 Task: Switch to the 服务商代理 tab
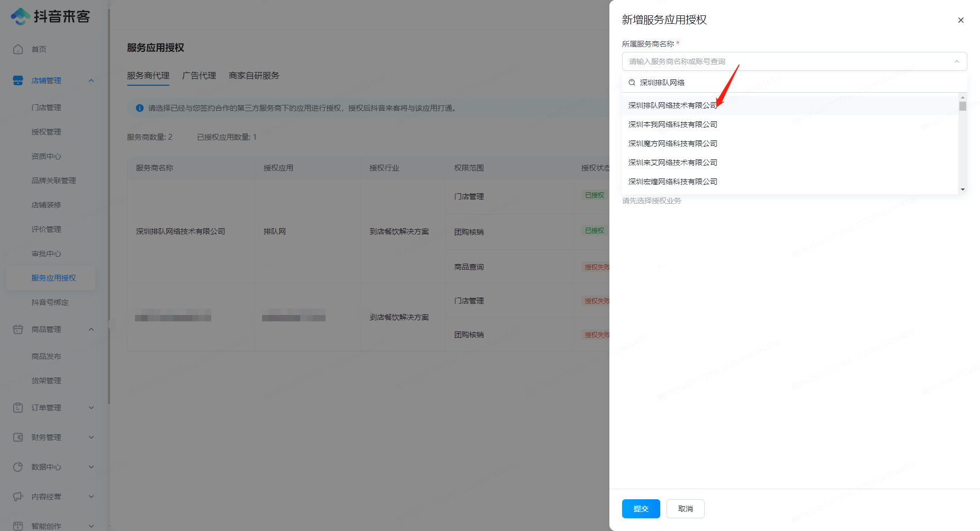tap(148, 76)
